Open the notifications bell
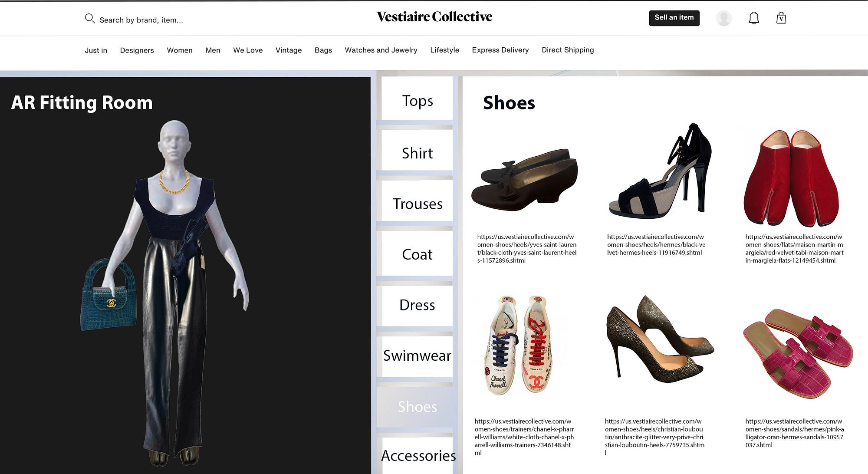Viewport: 868px width, 474px height. tap(754, 18)
